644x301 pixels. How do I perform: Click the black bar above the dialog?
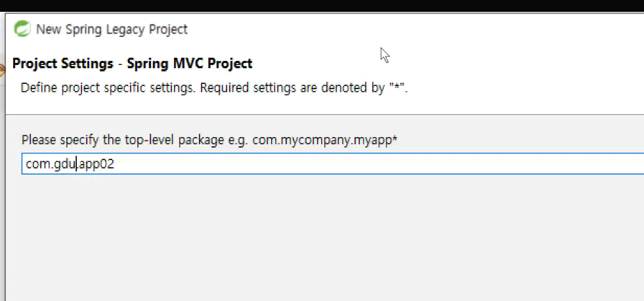(x=322, y=6)
